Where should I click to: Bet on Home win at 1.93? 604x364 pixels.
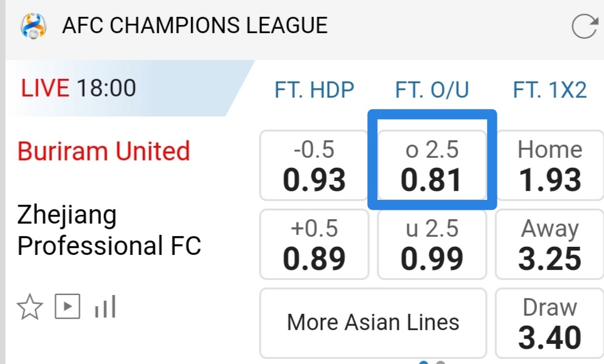coord(549,165)
